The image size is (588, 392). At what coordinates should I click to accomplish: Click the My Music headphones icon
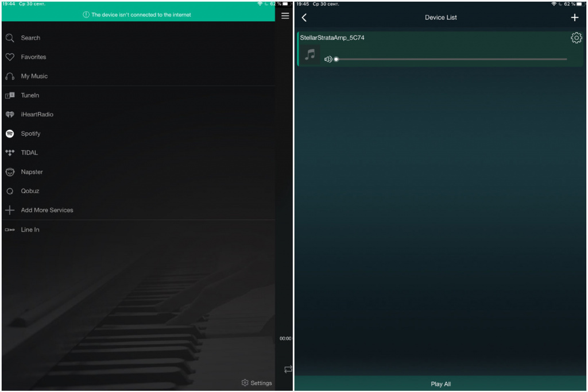(x=10, y=76)
